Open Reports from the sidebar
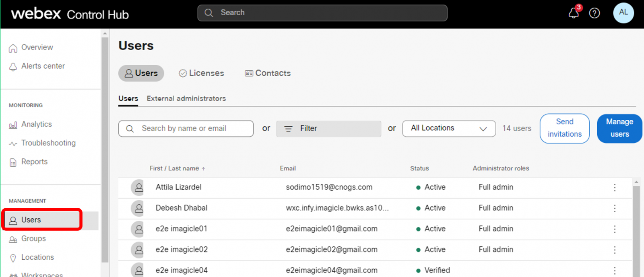Screen dimensions: 644x277 point(34,162)
